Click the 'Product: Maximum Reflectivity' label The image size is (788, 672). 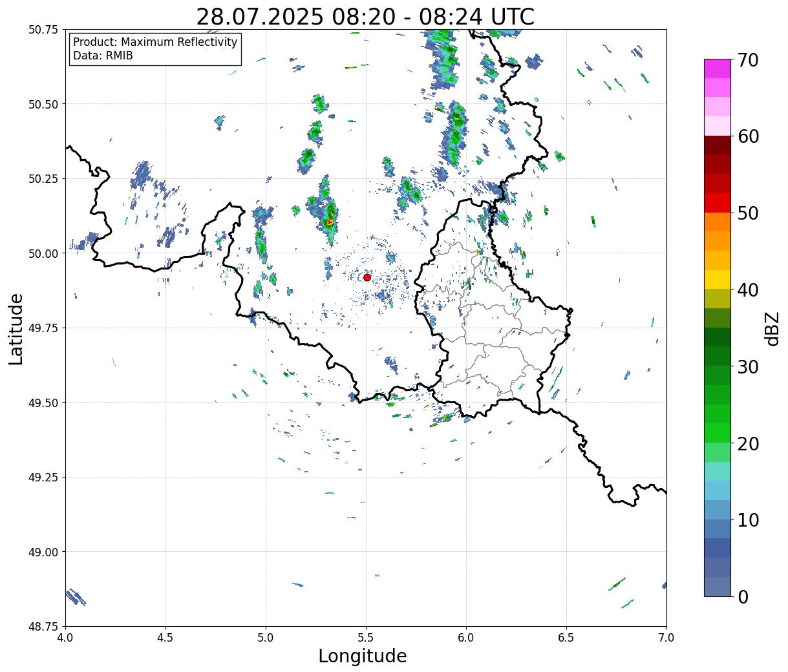(x=155, y=42)
